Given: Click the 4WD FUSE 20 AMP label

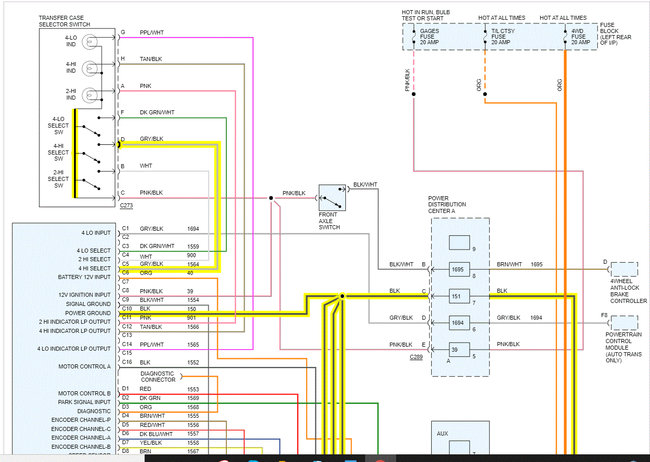Looking at the screenshot, I should 581,36.
